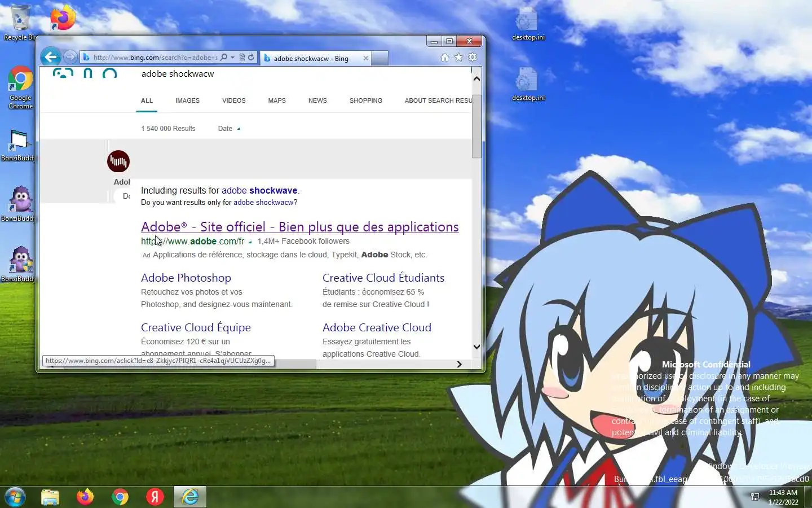
Task: Open the 'Adobe Photoshop' sitelink
Action: 186,278
